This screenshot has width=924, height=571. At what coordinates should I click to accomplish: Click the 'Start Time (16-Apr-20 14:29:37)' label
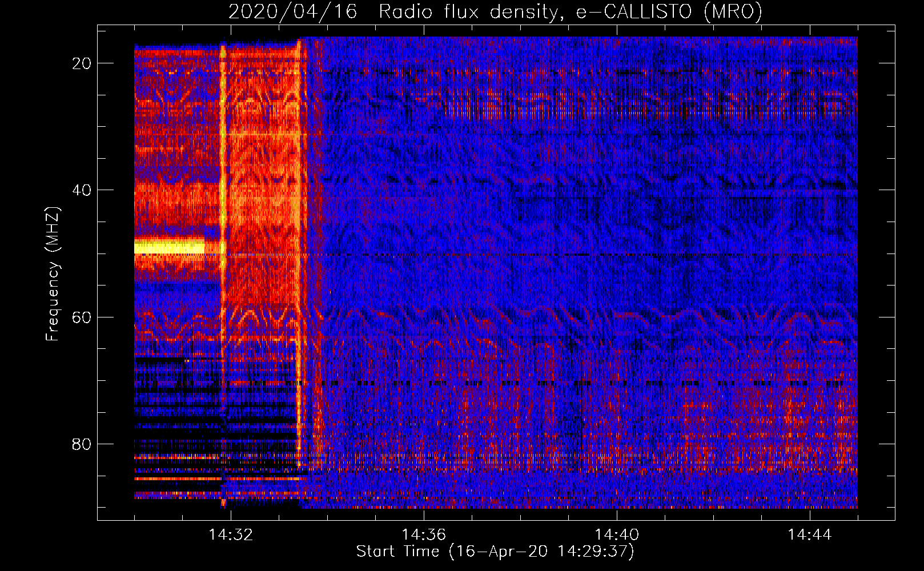click(x=495, y=552)
